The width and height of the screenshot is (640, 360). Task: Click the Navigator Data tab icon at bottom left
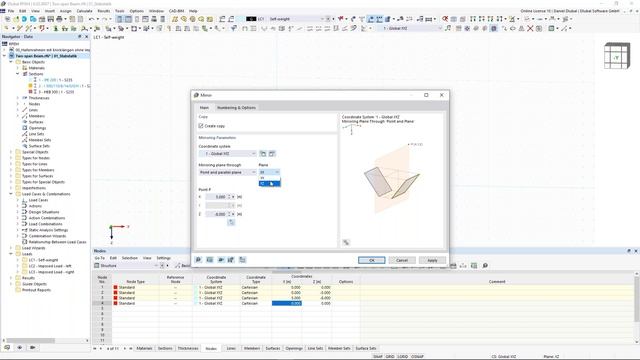pos(7,348)
